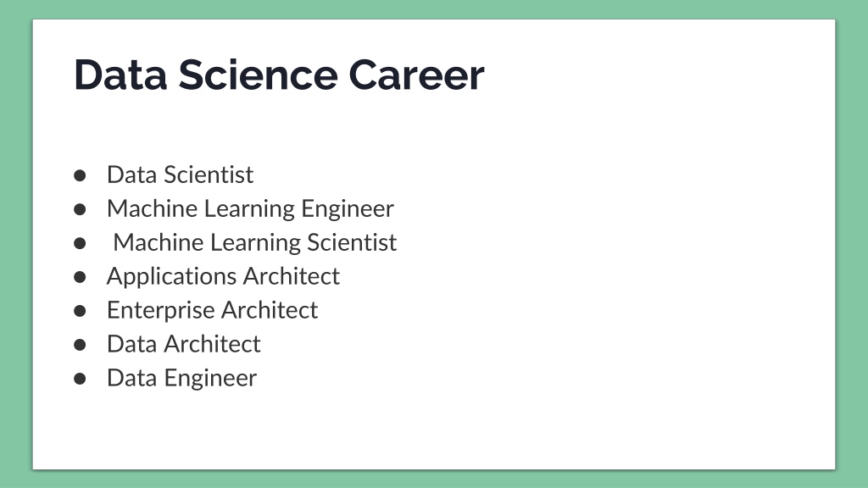Select the "Enterprise Architect" bullet text
Screen dimensions: 868x488
click(213, 310)
